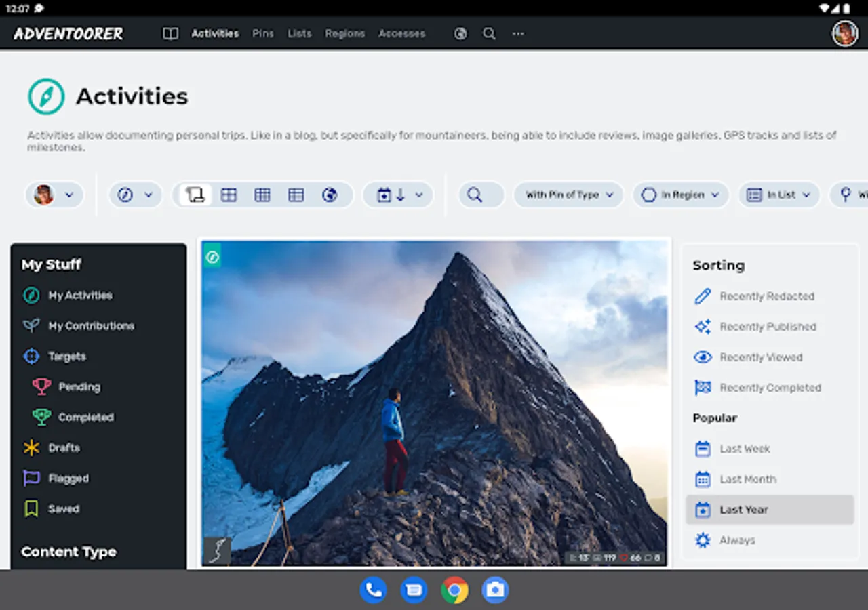This screenshot has width=868, height=610.
Task: Open the Pins tab
Action: pyautogui.click(x=262, y=33)
